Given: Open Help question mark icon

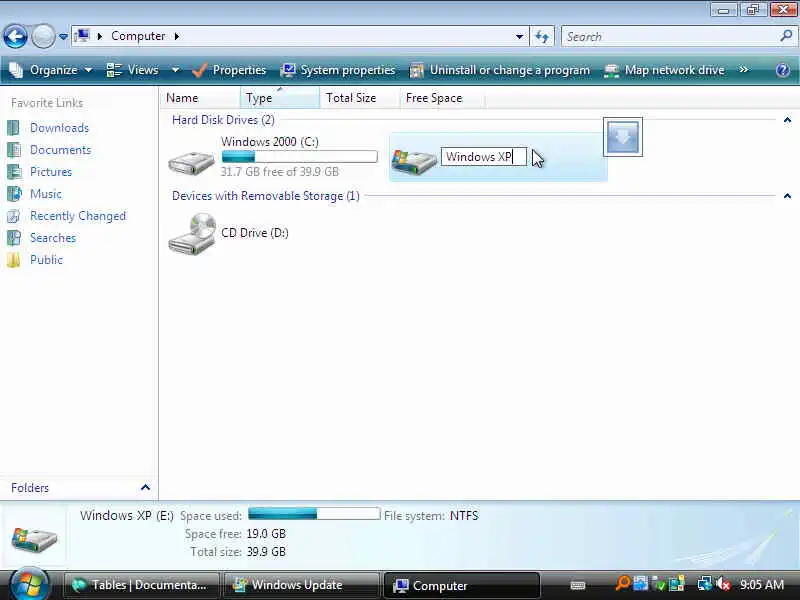Looking at the screenshot, I should [783, 70].
